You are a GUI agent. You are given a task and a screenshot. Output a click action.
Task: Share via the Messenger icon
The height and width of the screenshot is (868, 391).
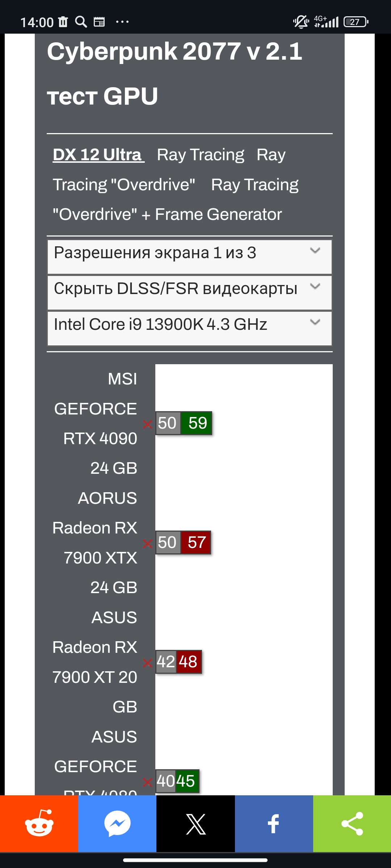coord(117,824)
